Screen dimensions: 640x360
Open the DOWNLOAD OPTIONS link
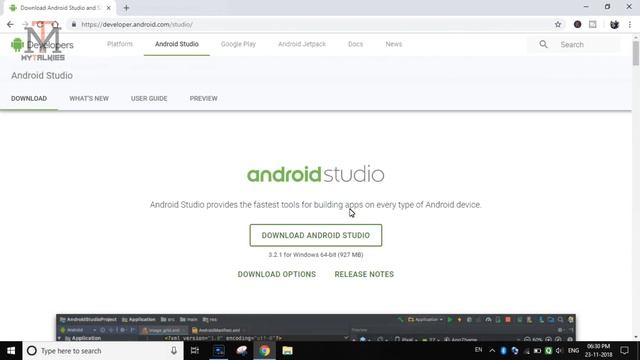277,274
